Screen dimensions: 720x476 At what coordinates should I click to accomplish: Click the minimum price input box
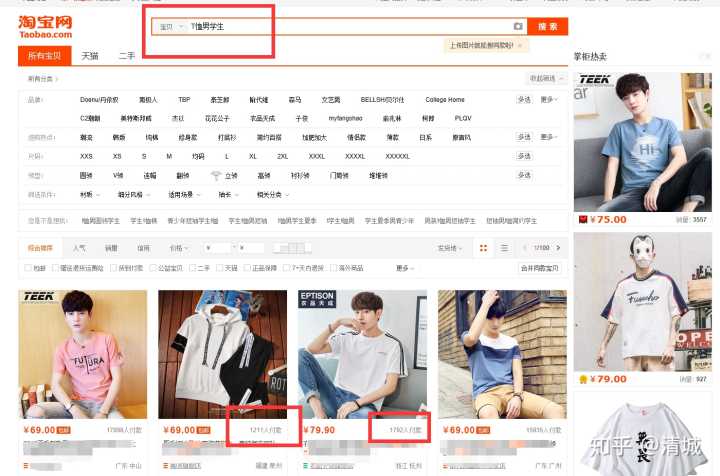(218, 248)
